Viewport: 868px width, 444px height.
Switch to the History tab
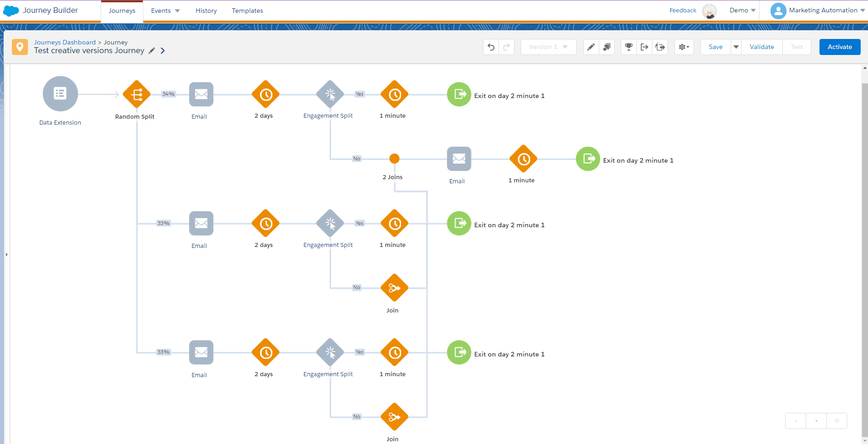pos(206,11)
